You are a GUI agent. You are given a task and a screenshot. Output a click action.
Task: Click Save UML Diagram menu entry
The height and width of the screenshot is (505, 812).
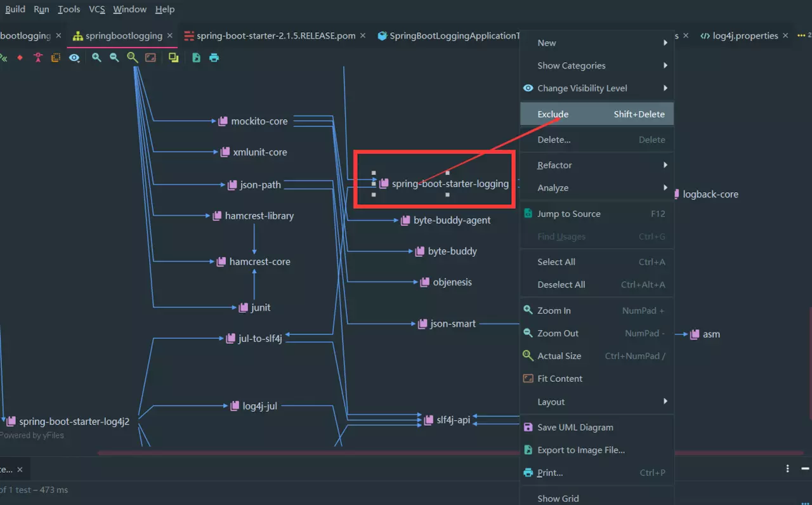pyautogui.click(x=596, y=428)
